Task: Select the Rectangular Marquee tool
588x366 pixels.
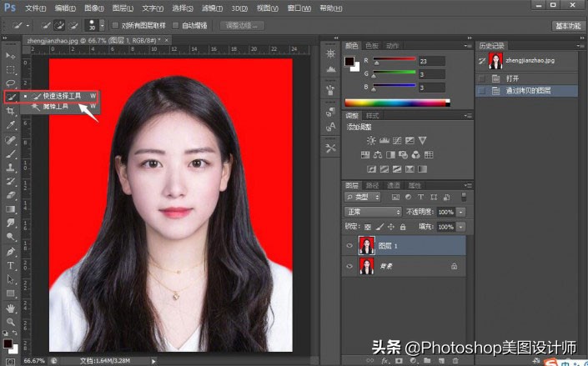Action: coord(11,69)
